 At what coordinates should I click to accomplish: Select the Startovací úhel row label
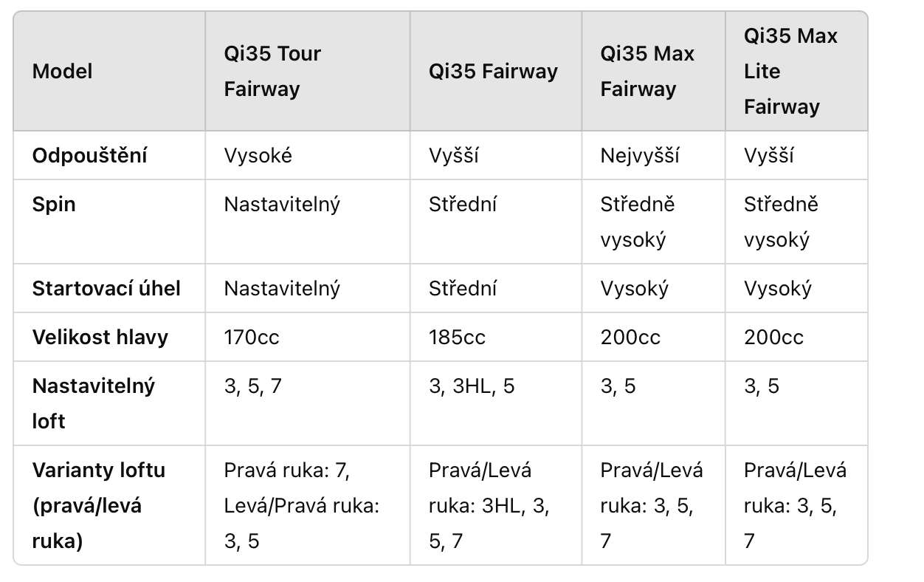(x=106, y=288)
